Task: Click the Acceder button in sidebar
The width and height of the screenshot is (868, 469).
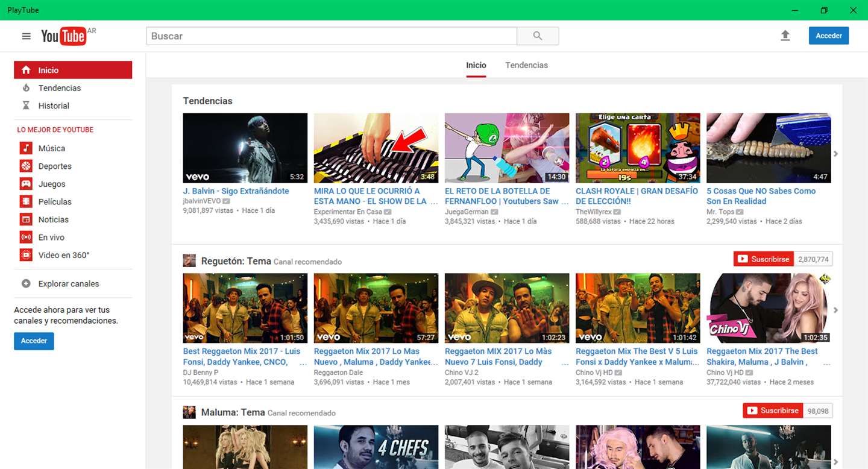Action: (x=34, y=341)
